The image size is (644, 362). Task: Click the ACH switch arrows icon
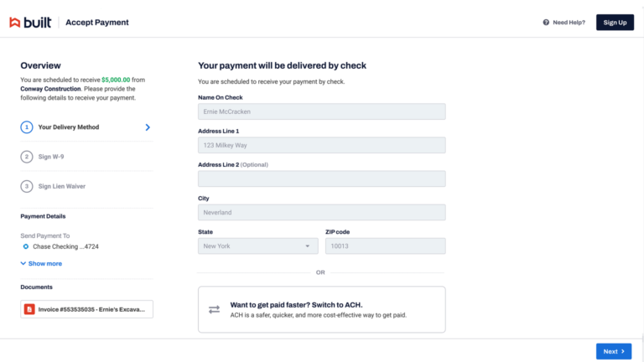214,309
